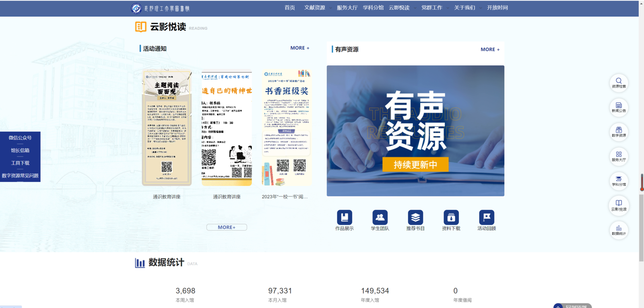This screenshot has width=644, height=308.
Task: Click the 97,331 monthly visits figure
Action: point(280,291)
